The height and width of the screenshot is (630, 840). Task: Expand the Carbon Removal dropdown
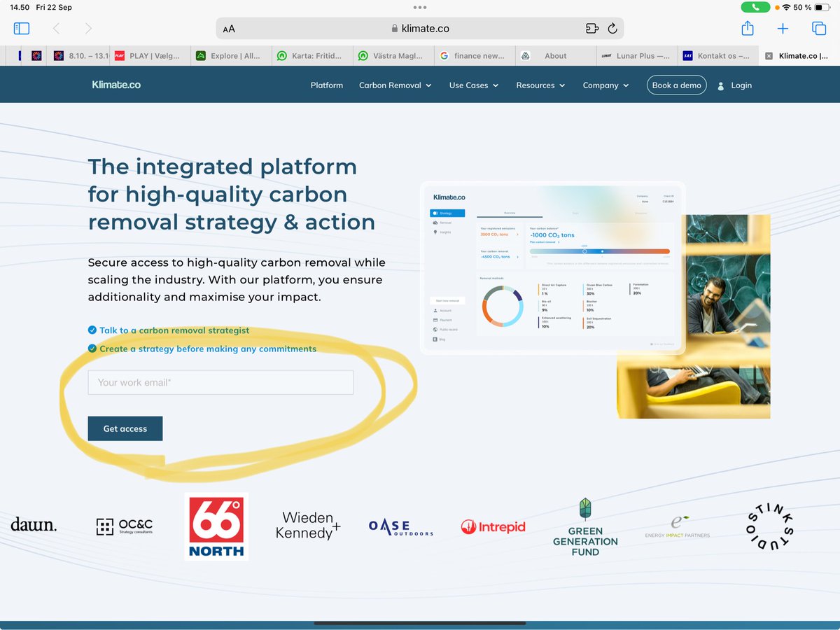pos(395,85)
